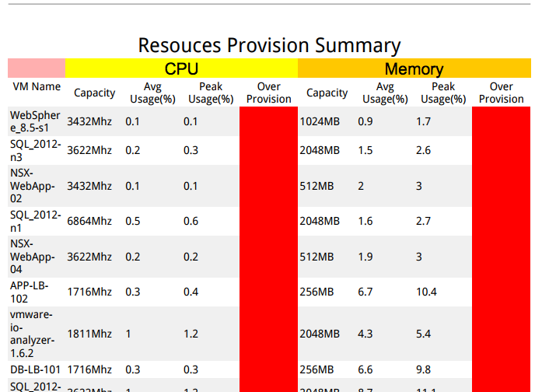Click the Resouces Provision Summary title
The height and width of the screenshot is (392, 535).
coord(269,45)
